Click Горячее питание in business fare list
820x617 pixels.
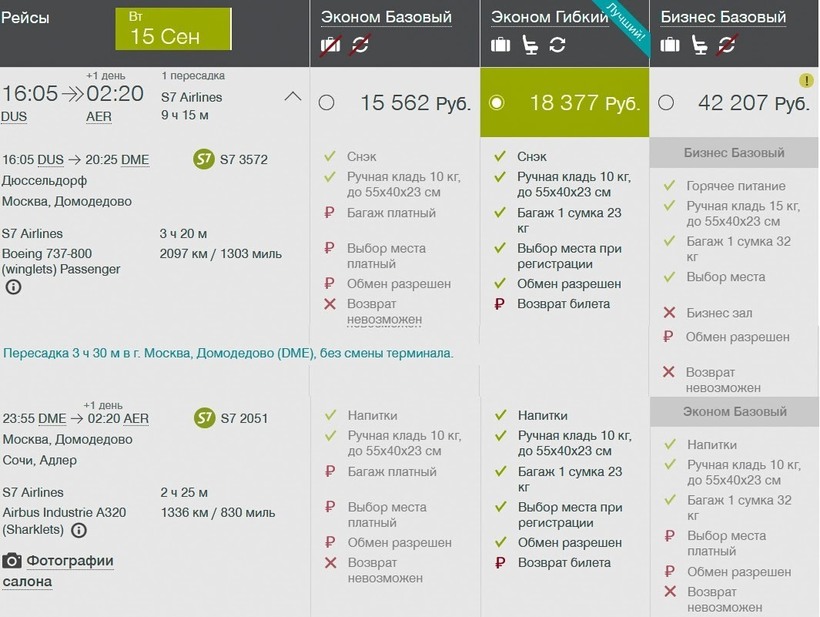click(736, 186)
